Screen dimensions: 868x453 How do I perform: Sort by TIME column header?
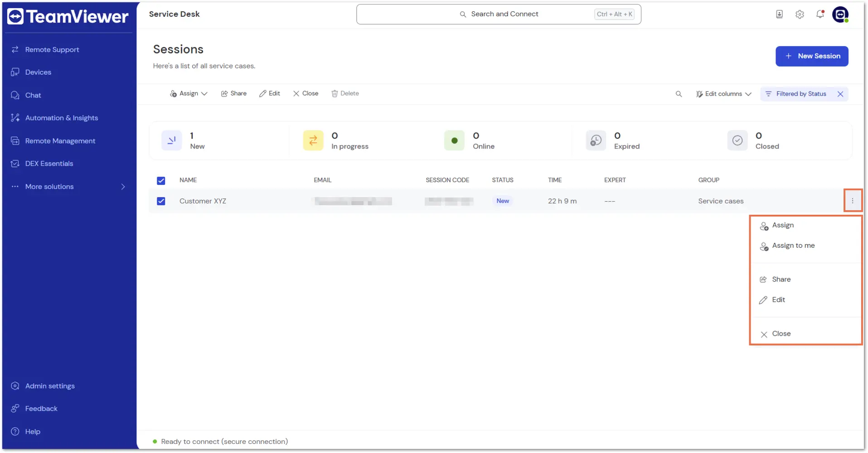(x=554, y=180)
